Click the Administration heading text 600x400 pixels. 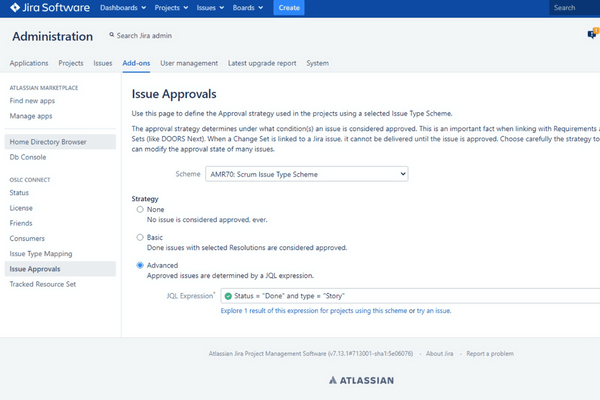(52, 36)
